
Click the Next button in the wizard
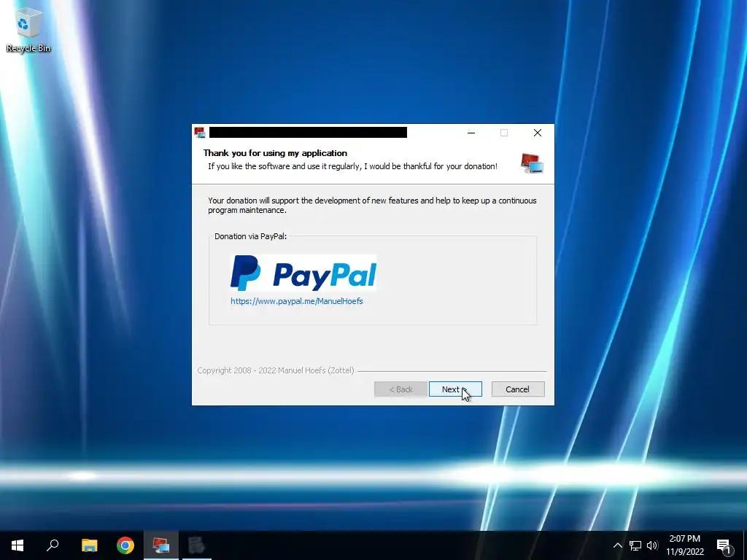455,389
